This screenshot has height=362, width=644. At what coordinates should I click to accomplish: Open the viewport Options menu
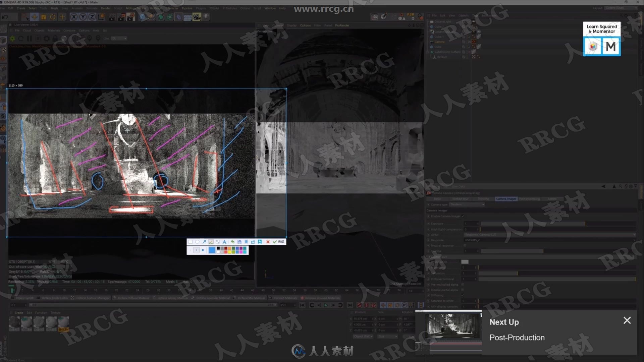coord(305,25)
